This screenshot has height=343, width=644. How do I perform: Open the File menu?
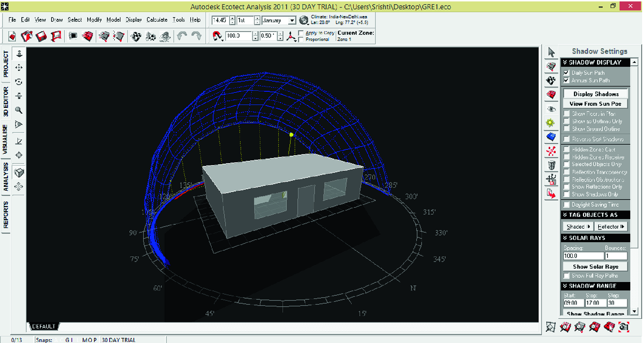click(12, 20)
